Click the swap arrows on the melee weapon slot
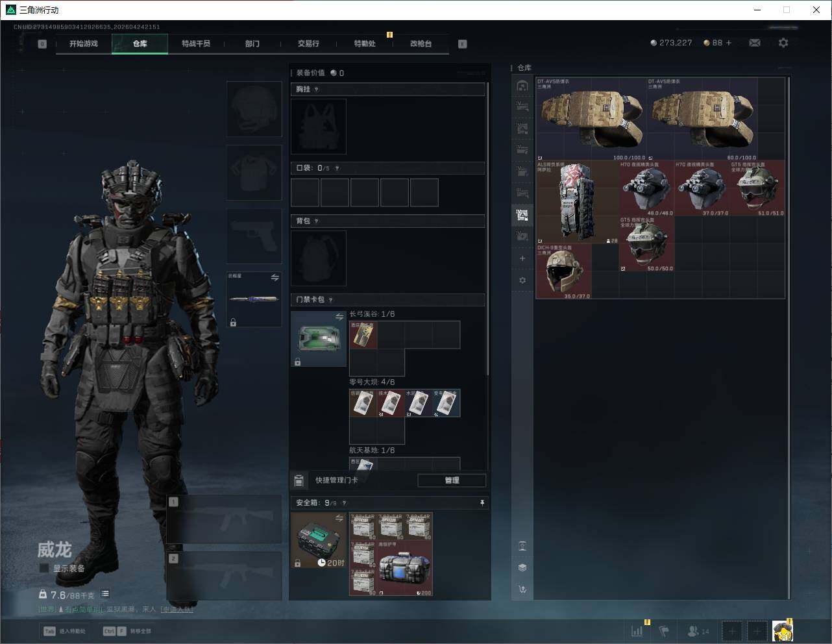This screenshot has height=644, width=832. 275,278
